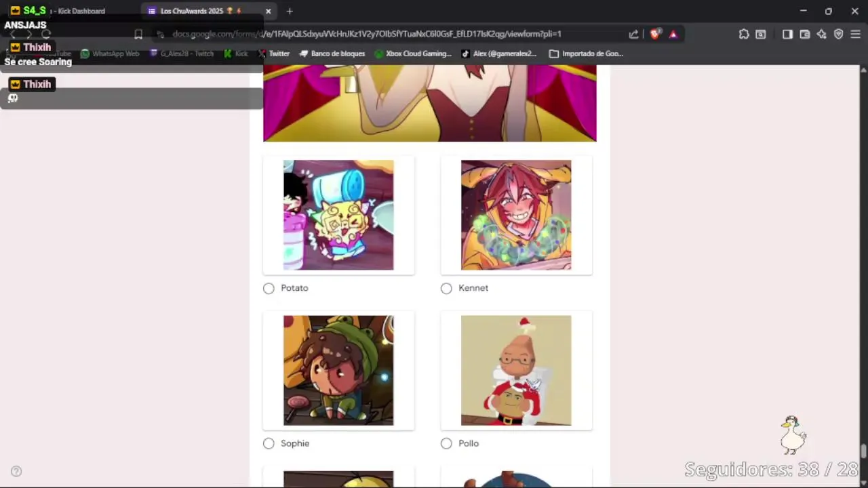The width and height of the screenshot is (868, 488).
Task: Open the share page icon
Action: (633, 34)
